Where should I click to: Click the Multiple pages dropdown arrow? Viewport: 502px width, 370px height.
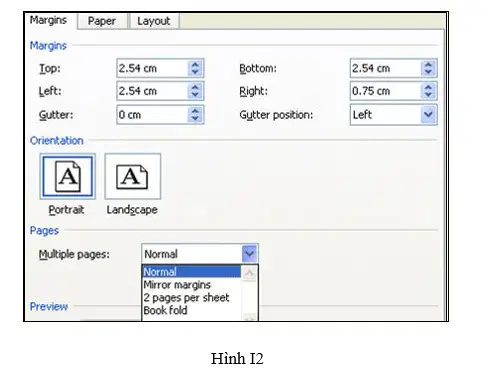249,254
